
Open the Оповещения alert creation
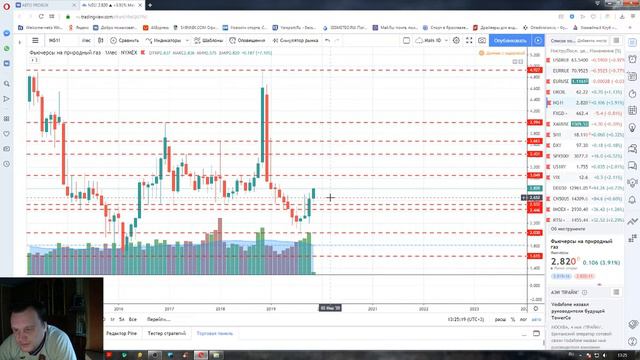[247, 40]
